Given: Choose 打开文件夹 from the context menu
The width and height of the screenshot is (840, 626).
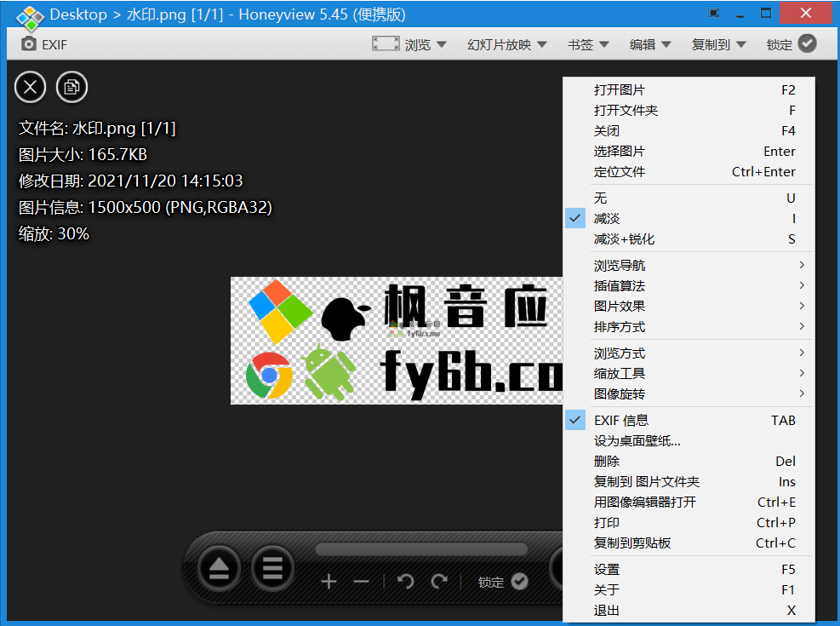Looking at the screenshot, I should tap(689, 111).
